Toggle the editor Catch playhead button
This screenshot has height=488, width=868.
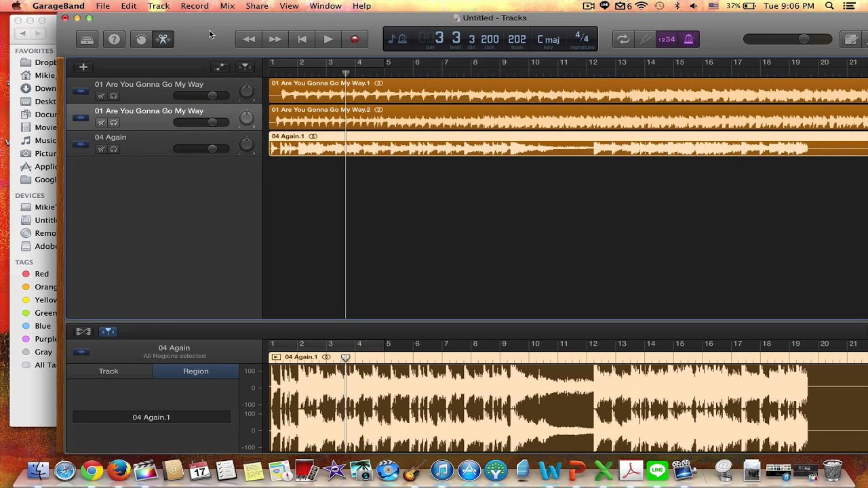point(108,331)
